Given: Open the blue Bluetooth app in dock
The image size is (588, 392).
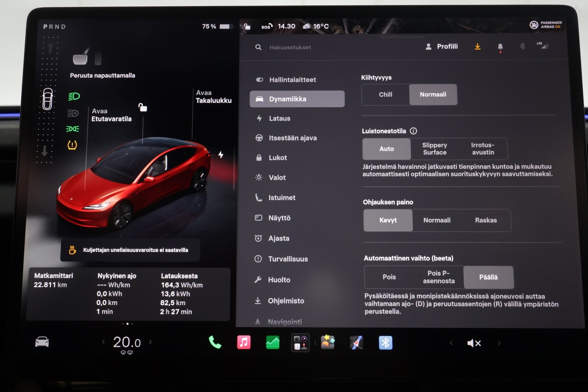Looking at the screenshot, I should click(x=385, y=343).
